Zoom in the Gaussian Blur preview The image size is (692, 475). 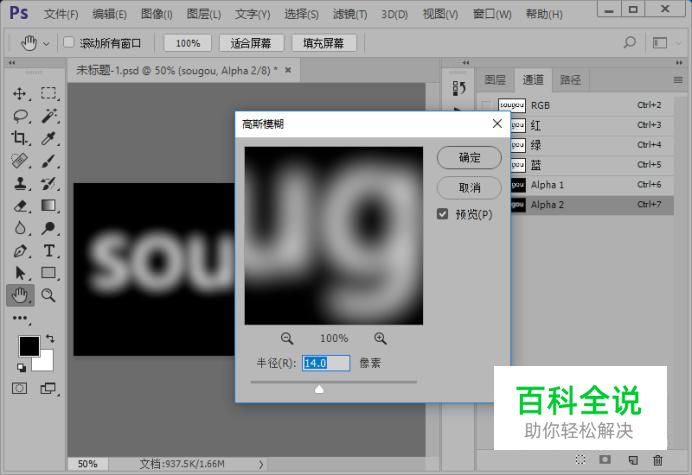coord(380,339)
